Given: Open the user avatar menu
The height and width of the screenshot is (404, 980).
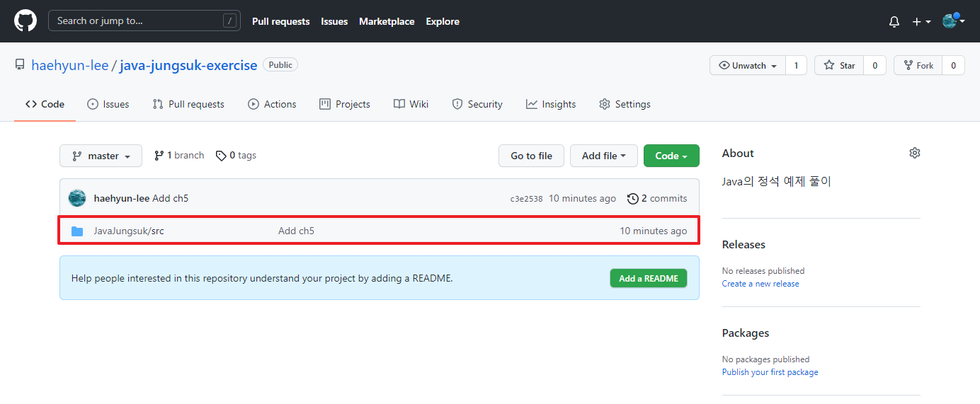Looking at the screenshot, I should click(x=953, y=21).
